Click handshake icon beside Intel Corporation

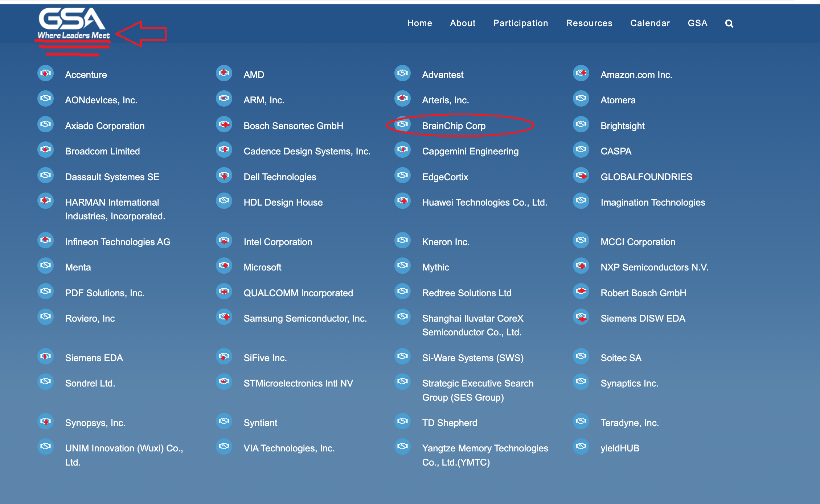tap(224, 240)
